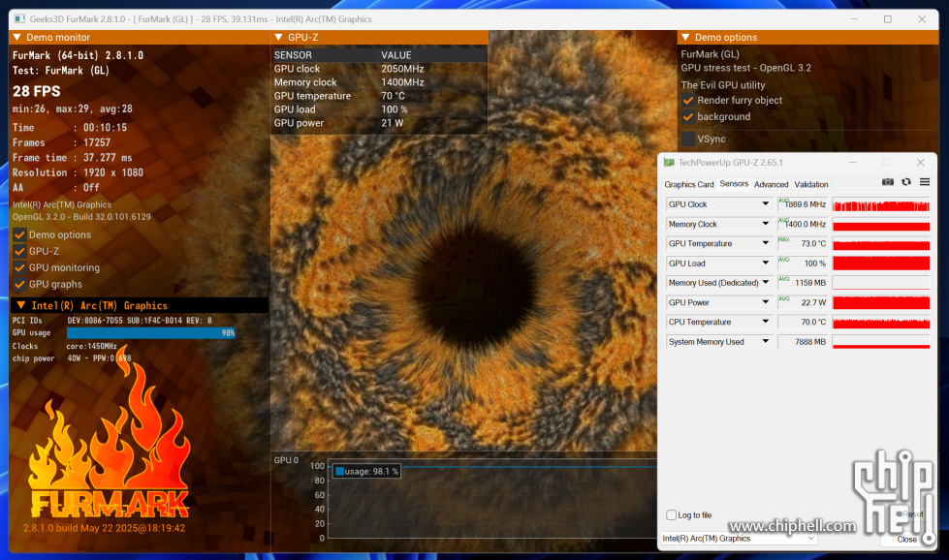Open the GPU Temperature sensor dropdown

pos(766,244)
